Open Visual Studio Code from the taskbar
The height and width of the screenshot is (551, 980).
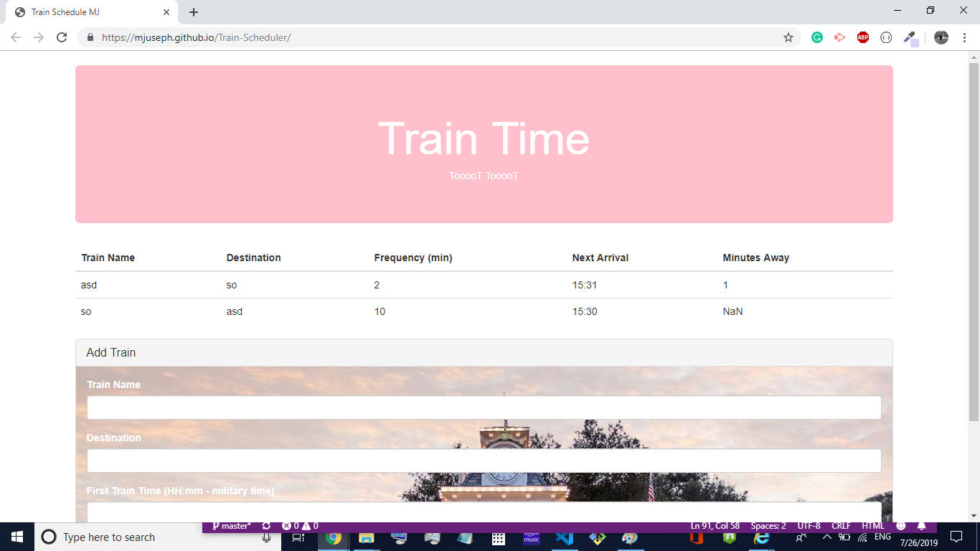pyautogui.click(x=565, y=537)
